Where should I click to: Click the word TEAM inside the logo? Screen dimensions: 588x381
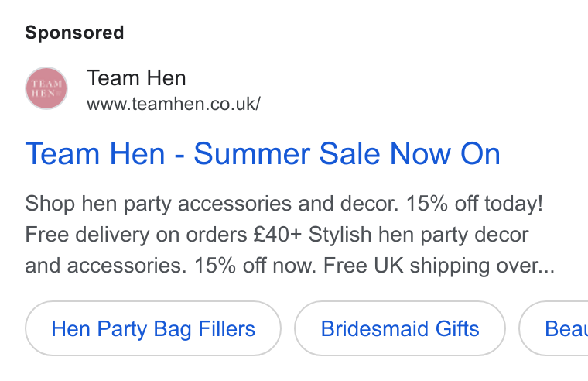click(47, 84)
